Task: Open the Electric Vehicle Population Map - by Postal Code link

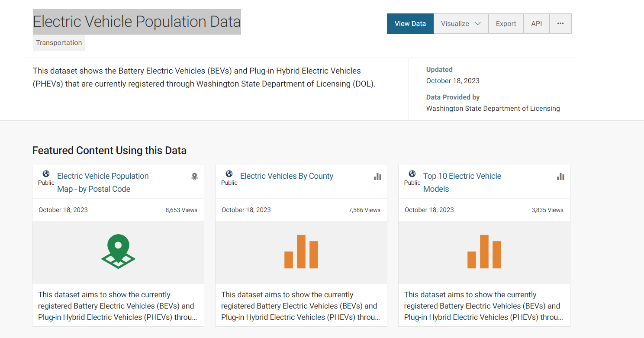Action: point(103,182)
